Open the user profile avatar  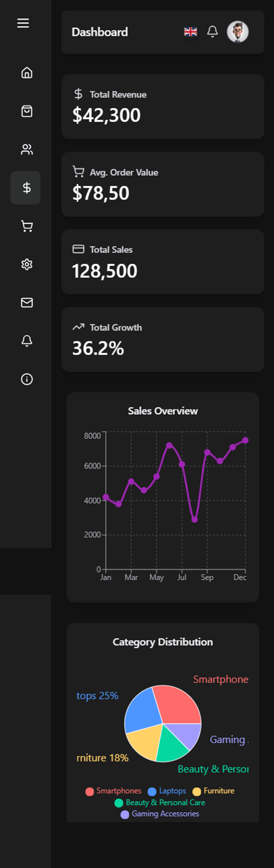238,32
